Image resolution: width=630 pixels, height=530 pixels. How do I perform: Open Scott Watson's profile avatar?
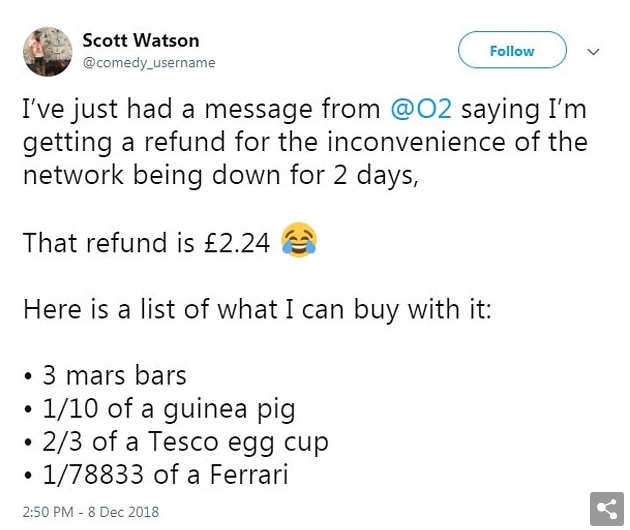48,51
